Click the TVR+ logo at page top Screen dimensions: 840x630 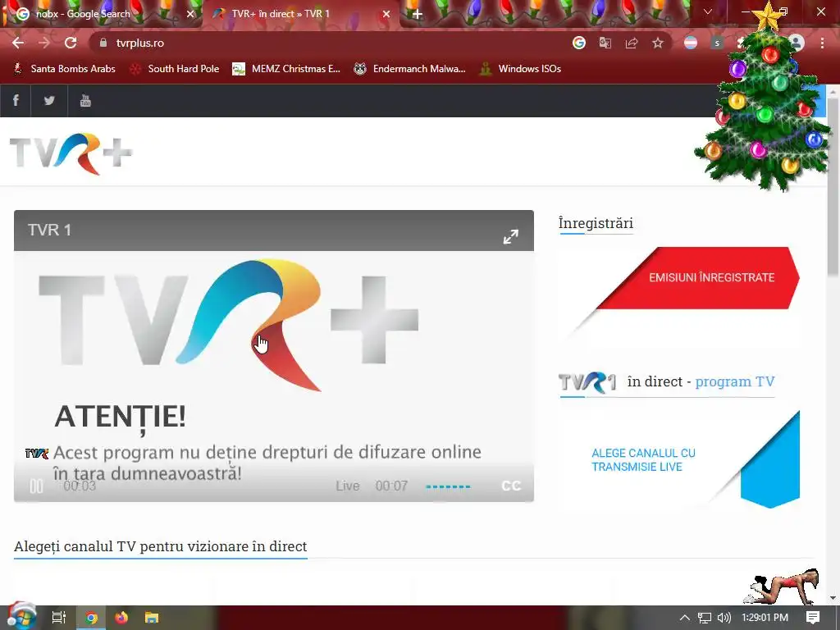[x=71, y=153]
